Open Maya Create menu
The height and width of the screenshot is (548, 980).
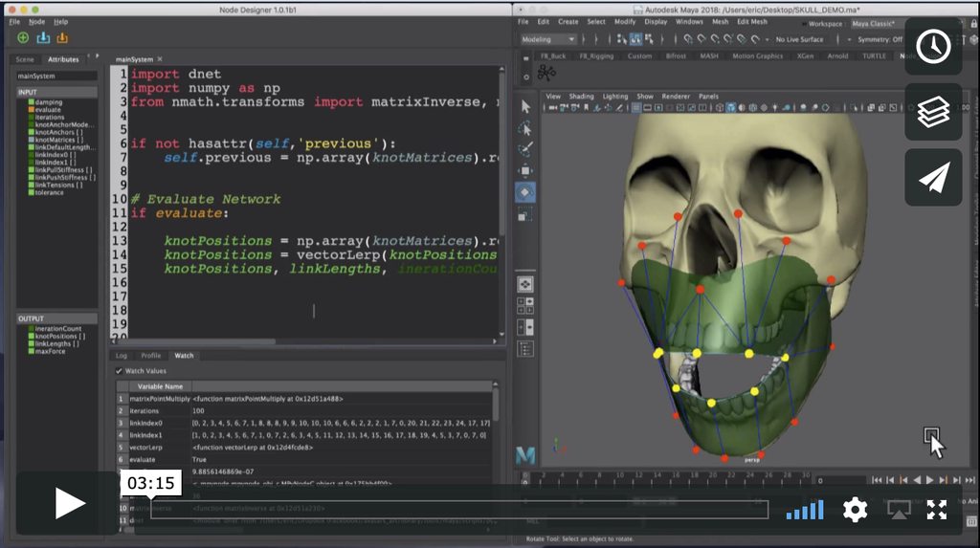[568, 22]
